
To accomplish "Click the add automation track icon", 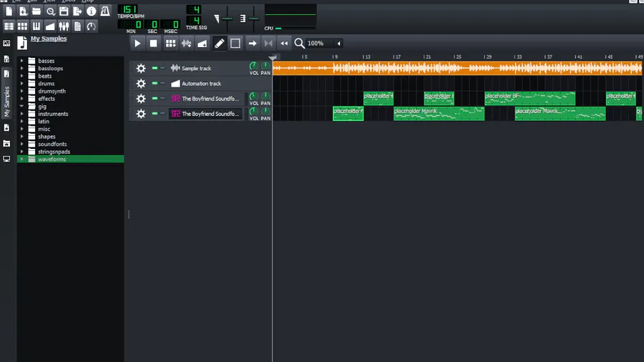I will [202, 43].
